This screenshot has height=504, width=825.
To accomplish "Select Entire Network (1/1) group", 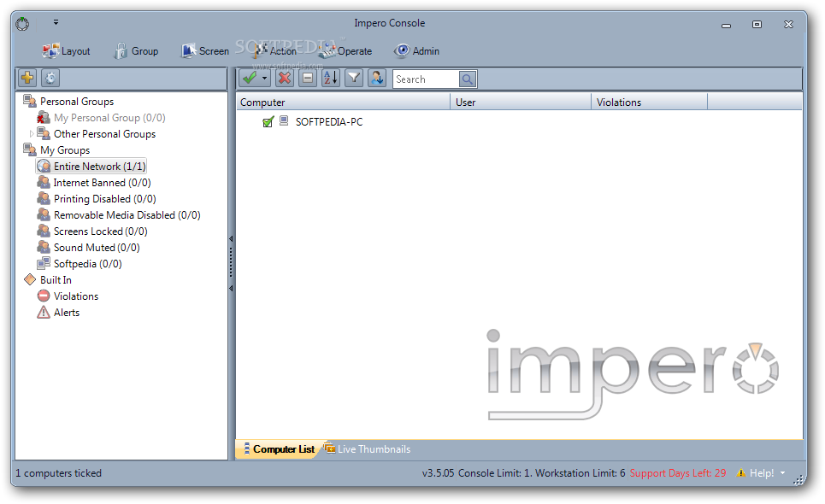I will pos(99,167).
